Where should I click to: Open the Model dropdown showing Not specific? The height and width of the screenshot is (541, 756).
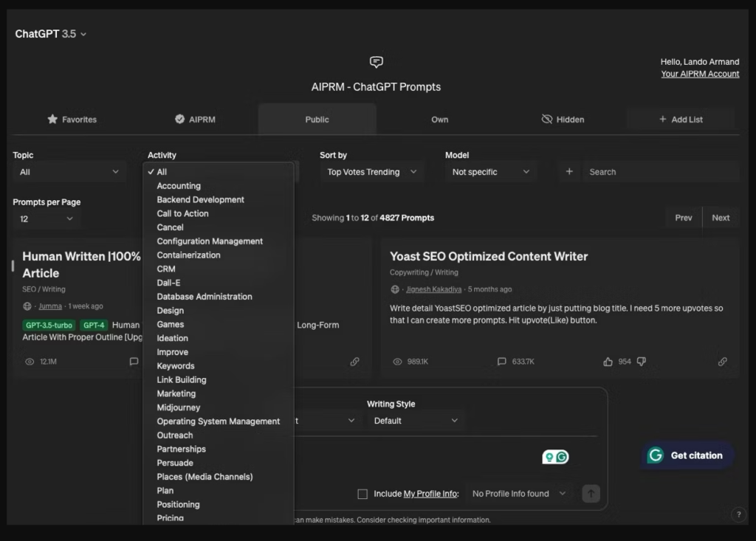click(491, 172)
